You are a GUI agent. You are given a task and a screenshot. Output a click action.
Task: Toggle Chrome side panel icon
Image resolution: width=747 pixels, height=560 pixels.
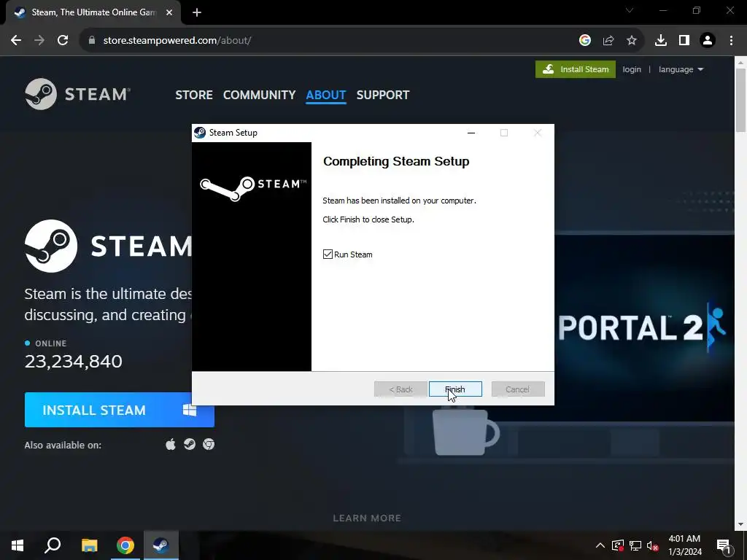click(x=684, y=41)
